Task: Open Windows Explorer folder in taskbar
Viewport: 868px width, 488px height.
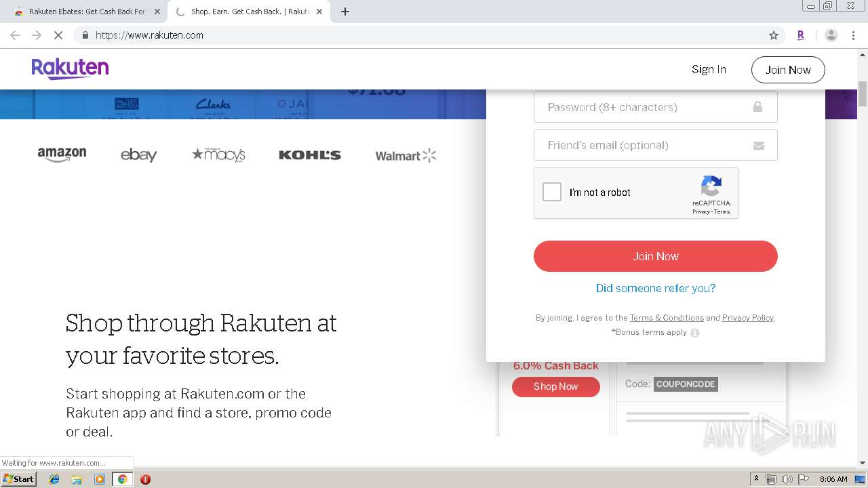Action: [77, 479]
